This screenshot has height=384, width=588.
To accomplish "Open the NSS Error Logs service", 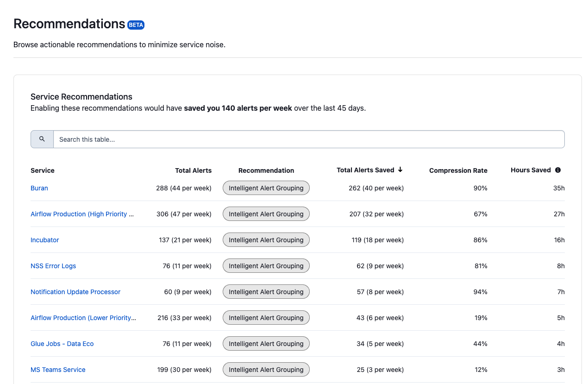I will tap(53, 266).
